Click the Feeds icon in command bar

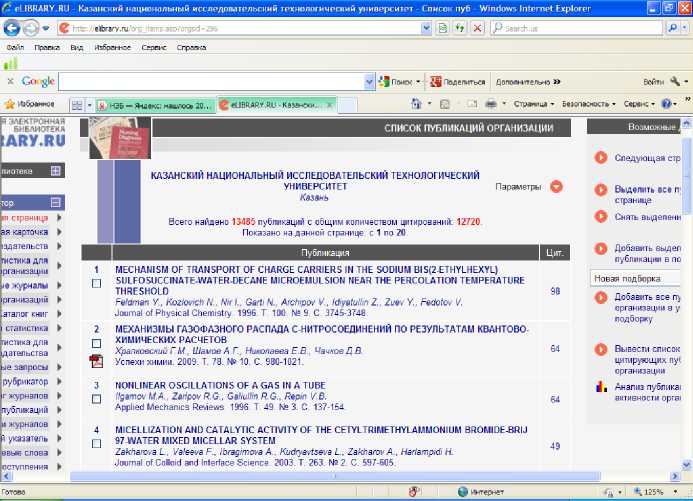coord(445,104)
